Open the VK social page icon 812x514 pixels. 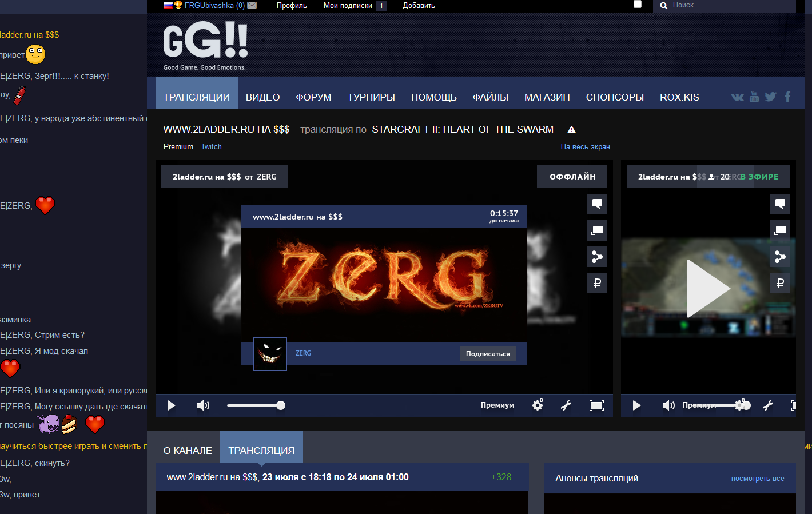[738, 97]
